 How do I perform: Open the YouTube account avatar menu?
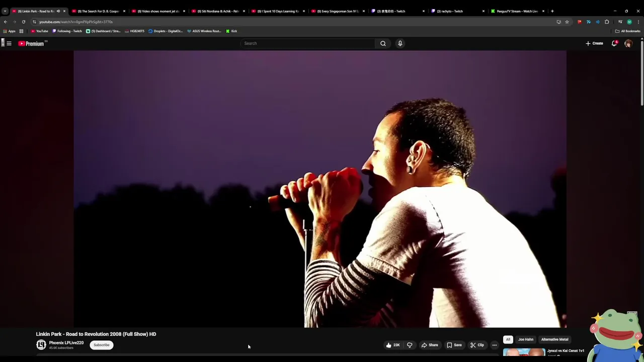pyautogui.click(x=628, y=43)
